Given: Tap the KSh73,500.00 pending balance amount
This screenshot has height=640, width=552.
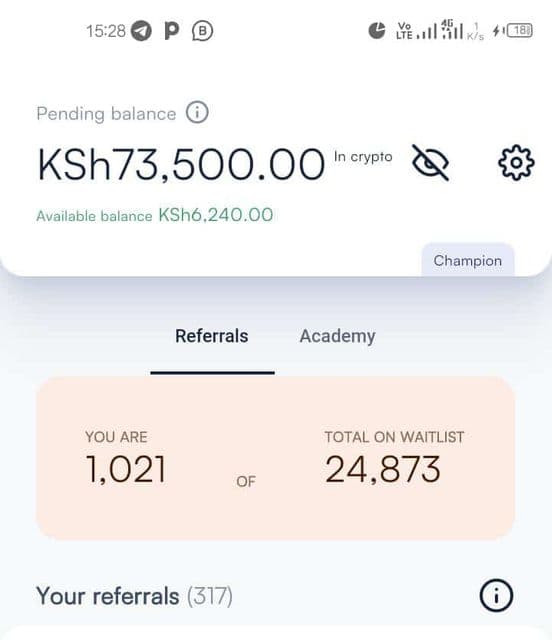Looking at the screenshot, I should click(x=181, y=164).
